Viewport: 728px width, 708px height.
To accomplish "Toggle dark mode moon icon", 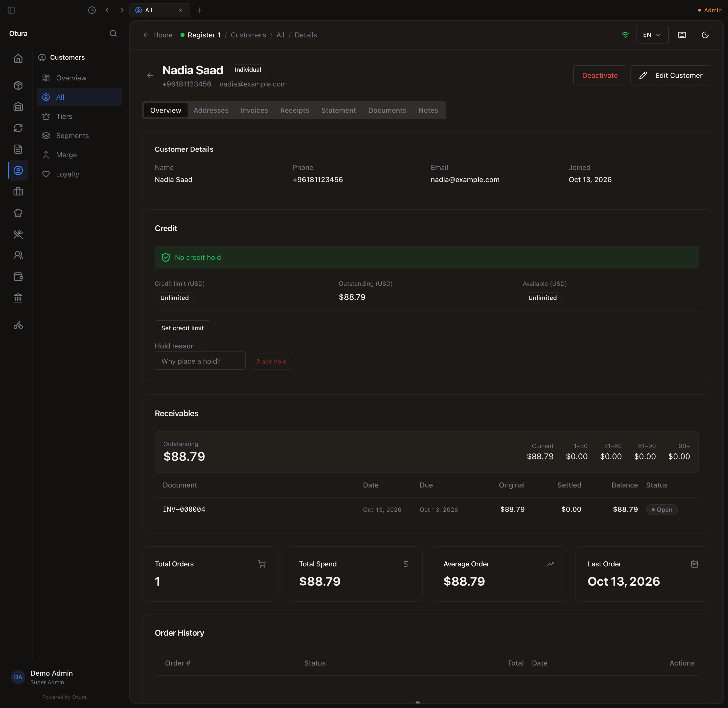I will pos(705,35).
